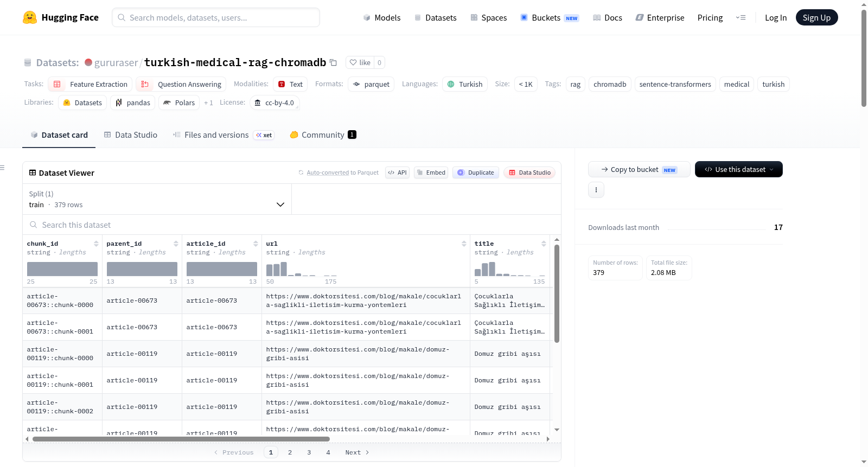Screen dimensions: 868x467
Task: Open Datasets in the top navigation
Action: [x=435, y=18]
